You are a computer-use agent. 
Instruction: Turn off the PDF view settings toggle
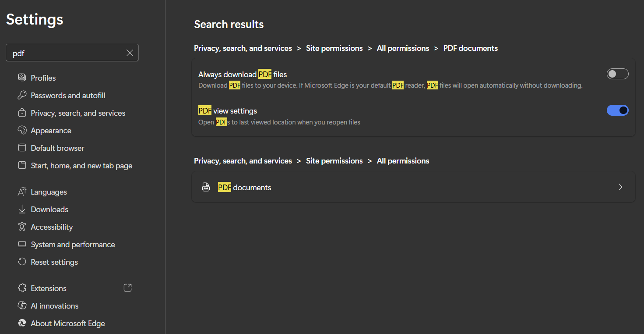point(618,110)
